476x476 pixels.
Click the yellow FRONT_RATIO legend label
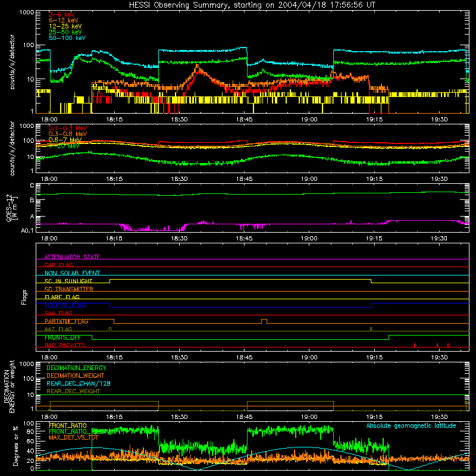[x=68, y=425]
